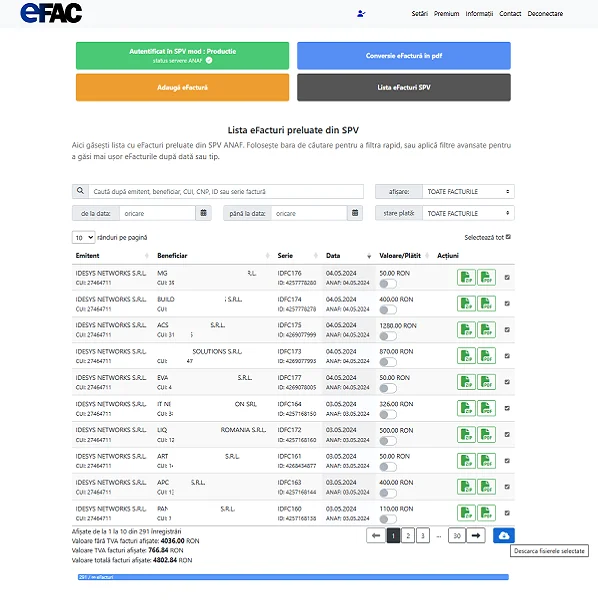598x612 pixels.
Task: Download ZIP for invoice IDFC177
Action: (466, 382)
